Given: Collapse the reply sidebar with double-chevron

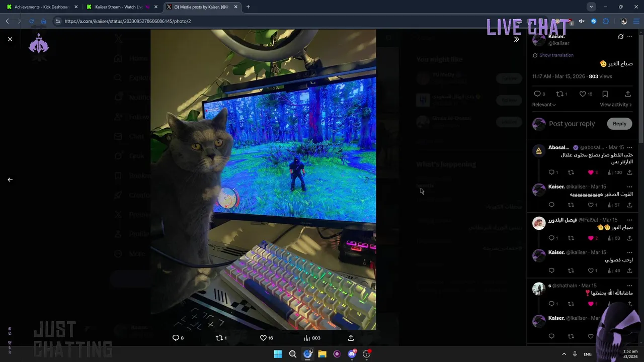Looking at the screenshot, I should coord(516,39).
